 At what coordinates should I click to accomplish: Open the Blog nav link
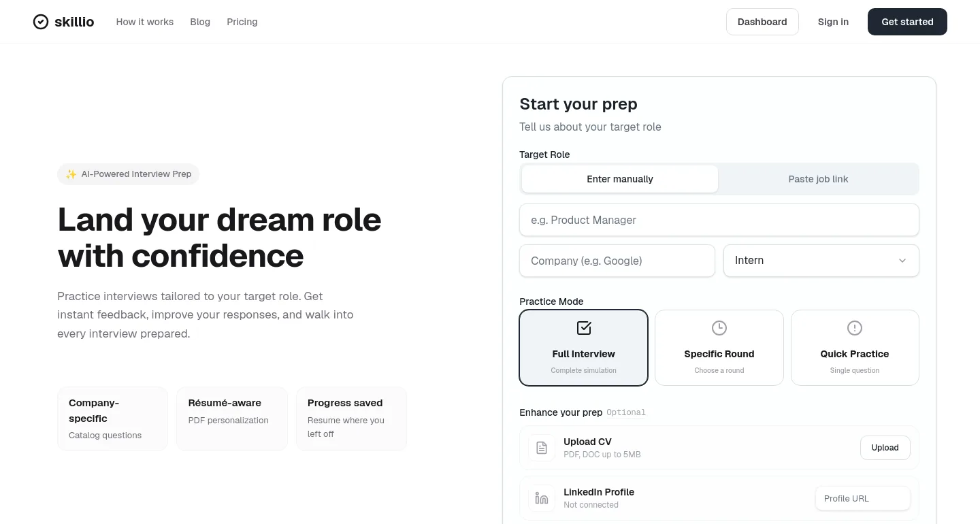(x=200, y=22)
